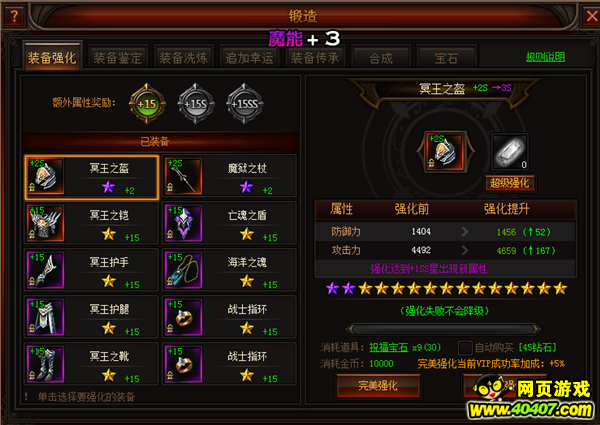Click the enhancement progress bar
Screen dimensions: 600x425
[443, 329]
